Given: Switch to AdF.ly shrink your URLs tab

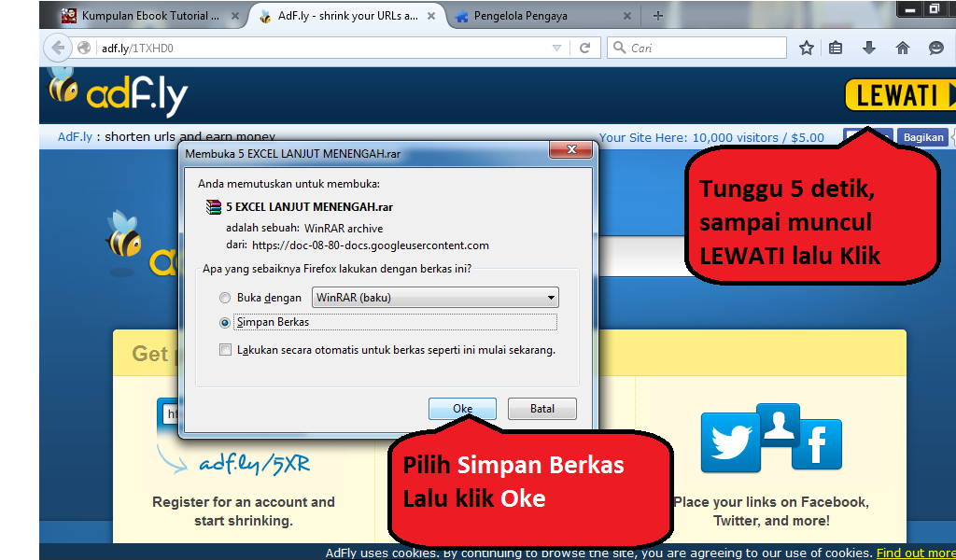Looking at the screenshot, I should (x=347, y=16).
